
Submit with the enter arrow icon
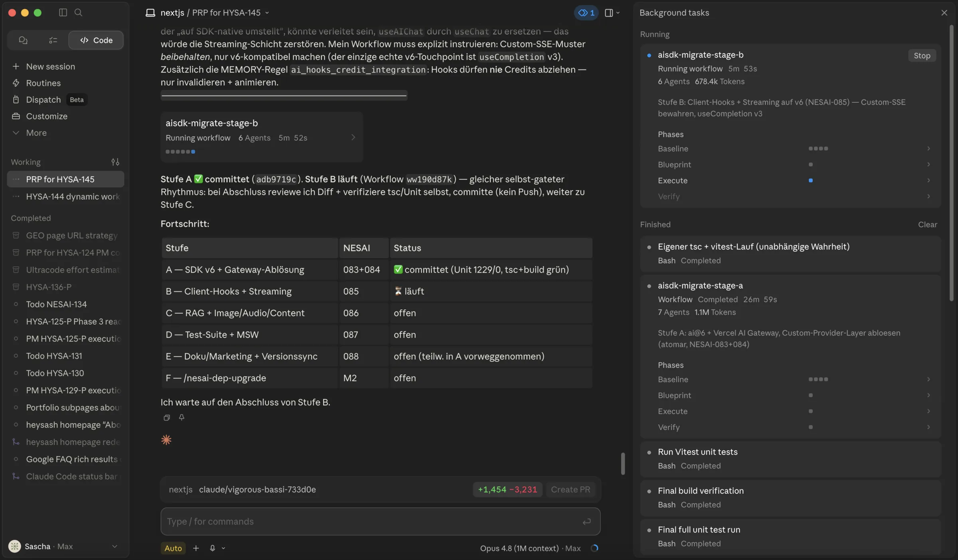[586, 522]
